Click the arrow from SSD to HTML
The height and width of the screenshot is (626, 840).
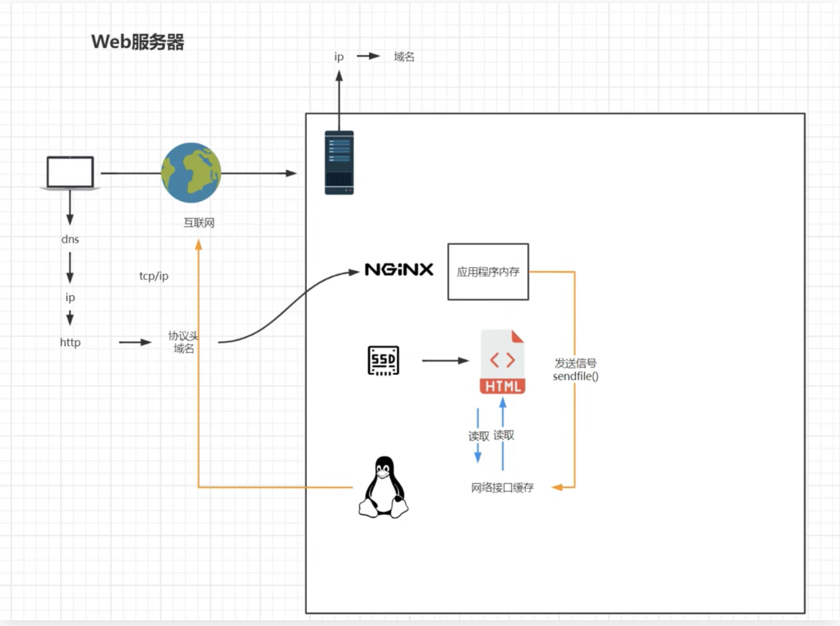pos(445,361)
